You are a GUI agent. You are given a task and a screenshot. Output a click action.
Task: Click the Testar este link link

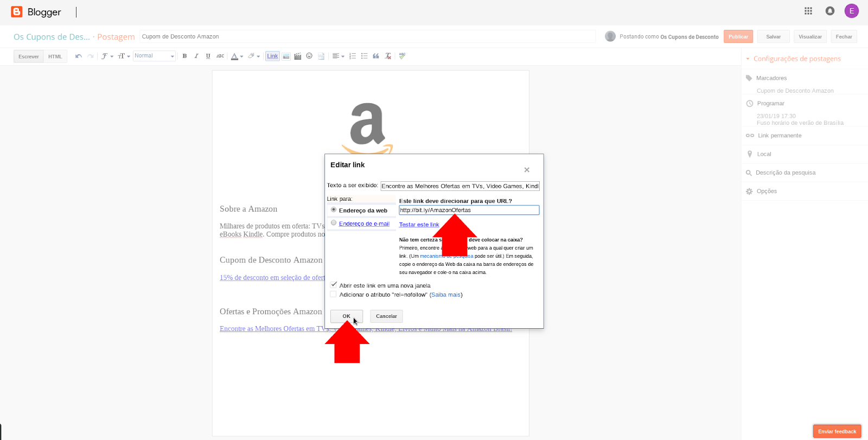[419, 225]
